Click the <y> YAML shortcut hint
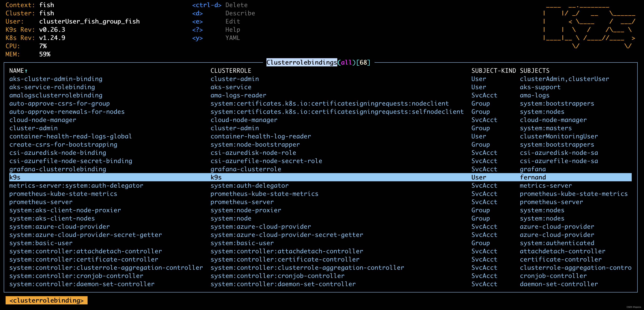This screenshot has width=644, height=310. pyautogui.click(x=216, y=38)
